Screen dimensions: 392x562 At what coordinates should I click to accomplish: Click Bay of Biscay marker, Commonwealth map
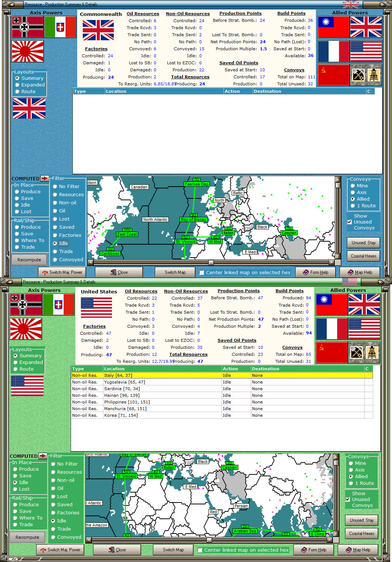(x=193, y=219)
